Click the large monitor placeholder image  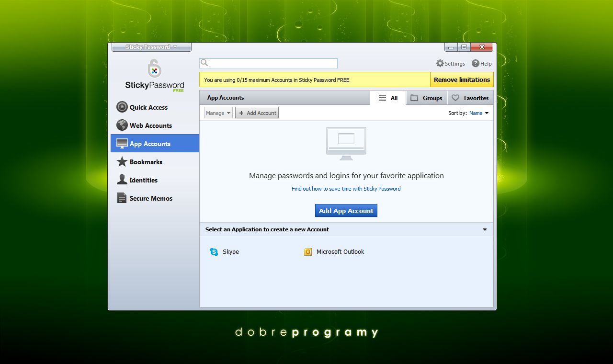346,143
